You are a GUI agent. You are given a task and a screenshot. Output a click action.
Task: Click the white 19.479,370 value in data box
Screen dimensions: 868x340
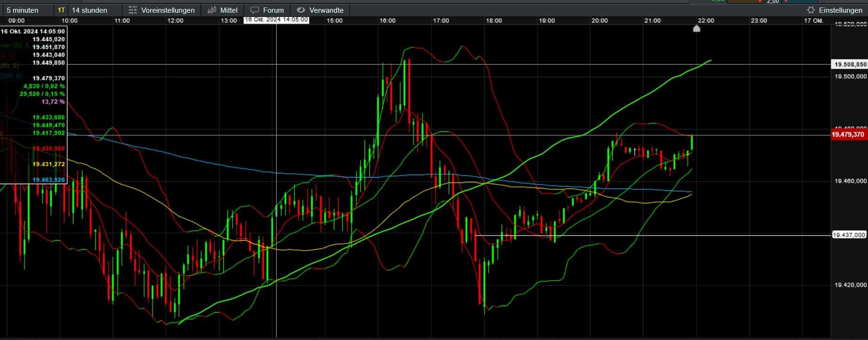coord(49,78)
